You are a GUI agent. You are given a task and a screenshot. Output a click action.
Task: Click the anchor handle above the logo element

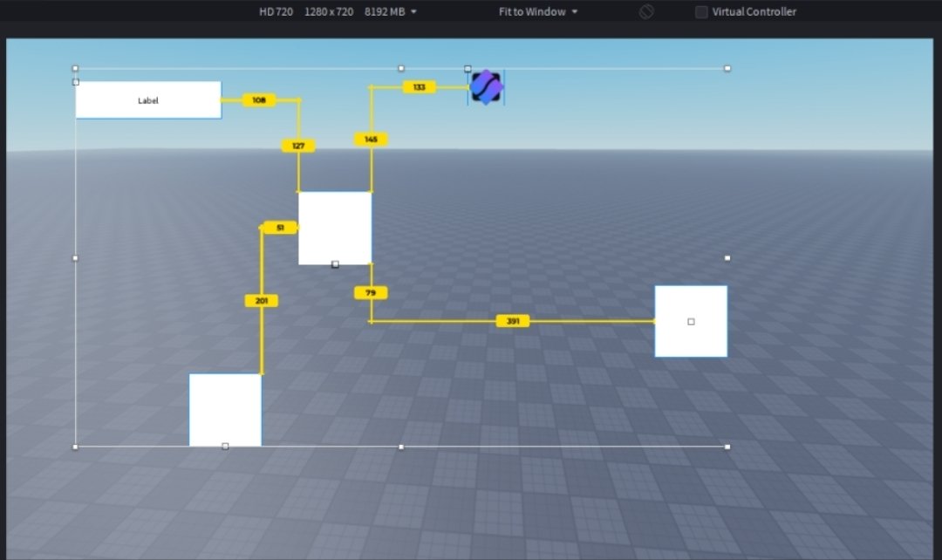pos(468,67)
